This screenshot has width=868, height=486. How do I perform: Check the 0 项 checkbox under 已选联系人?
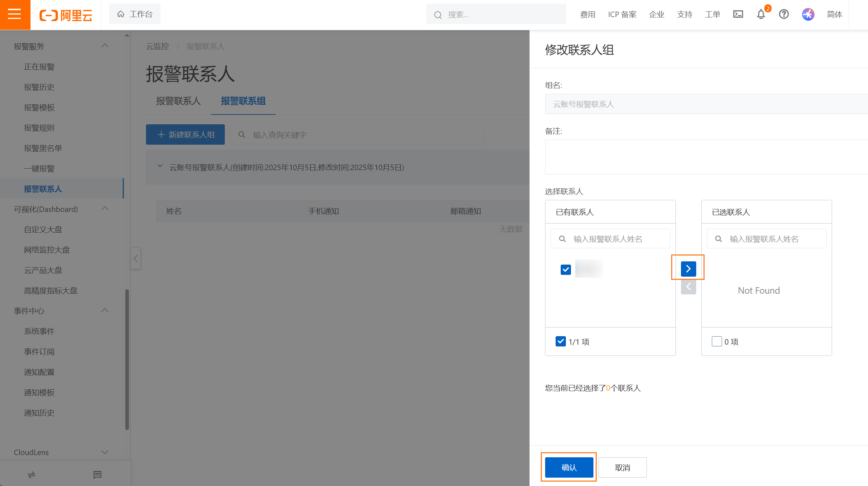717,341
